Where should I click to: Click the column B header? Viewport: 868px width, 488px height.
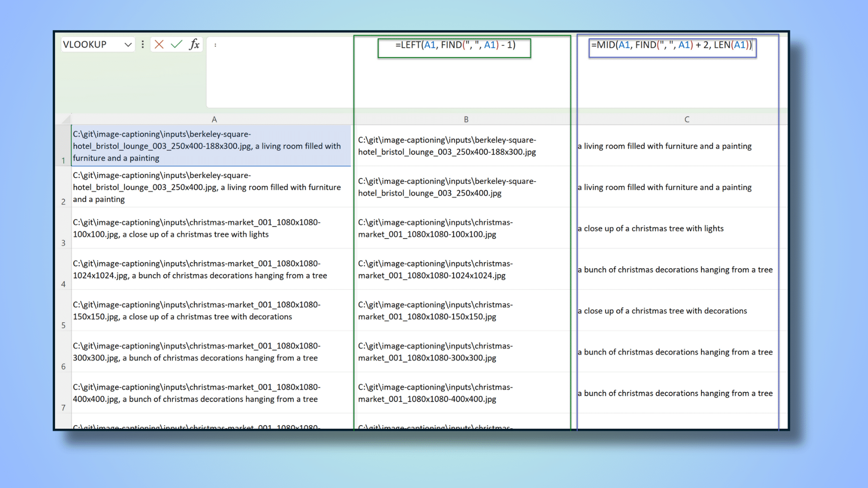(x=465, y=119)
